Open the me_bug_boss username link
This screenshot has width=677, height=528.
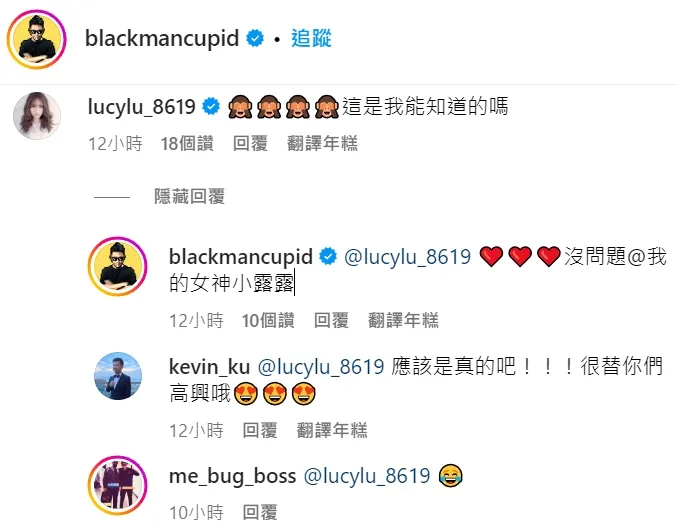(232, 476)
